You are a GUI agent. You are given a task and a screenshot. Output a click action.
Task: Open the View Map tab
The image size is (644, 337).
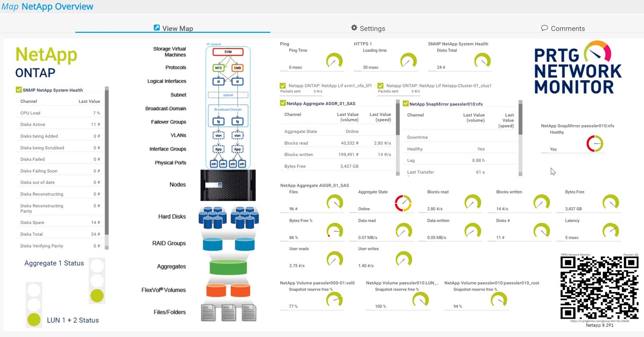pos(173,28)
